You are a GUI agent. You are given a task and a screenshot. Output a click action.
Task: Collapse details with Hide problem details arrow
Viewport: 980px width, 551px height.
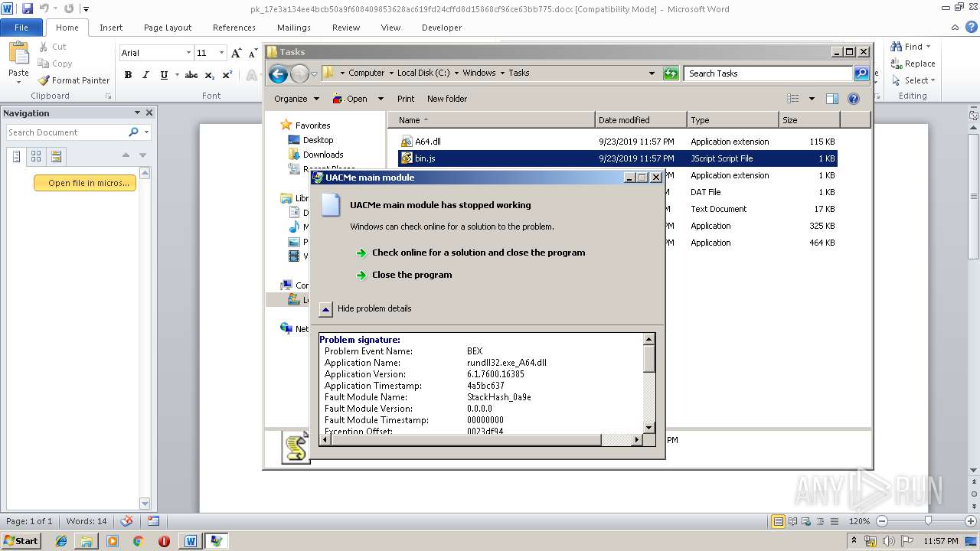[x=325, y=309]
